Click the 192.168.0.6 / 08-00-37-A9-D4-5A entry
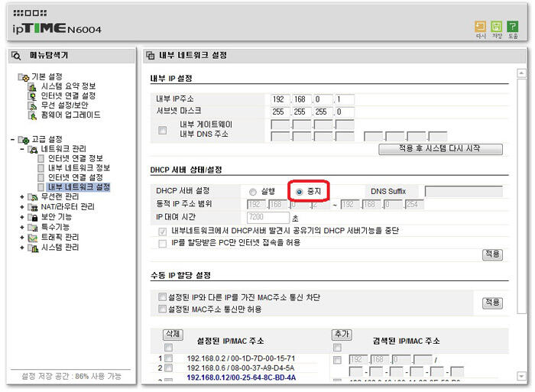Viewport: 535px width, 392px height. 241,368
